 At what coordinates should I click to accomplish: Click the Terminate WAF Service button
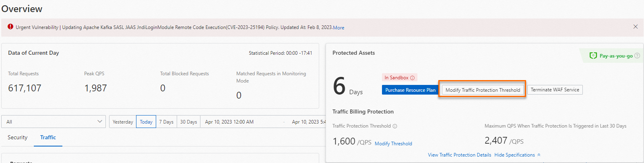click(555, 90)
